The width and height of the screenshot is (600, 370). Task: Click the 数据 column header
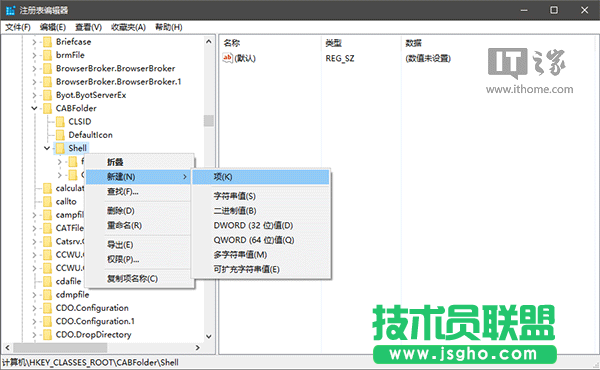pyautogui.click(x=413, y=43)
